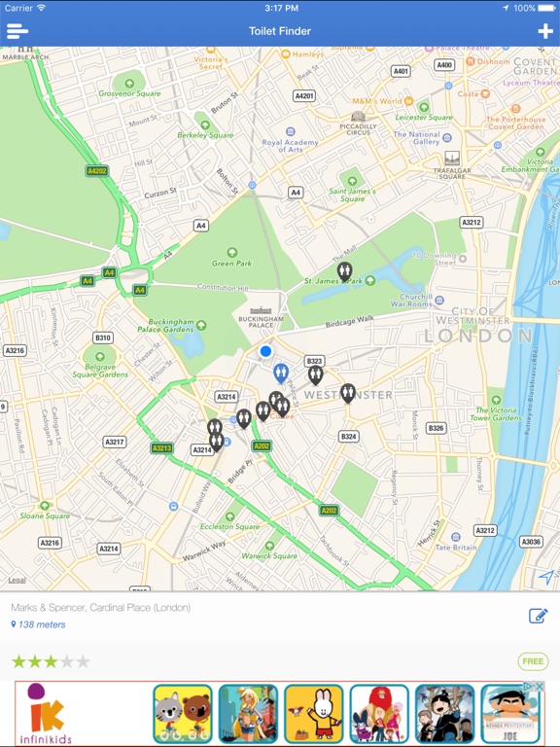Tap the yellow rabbit character ad thumbnail
Viewport: 560px width, 747px height.
[x=313, y=714]
